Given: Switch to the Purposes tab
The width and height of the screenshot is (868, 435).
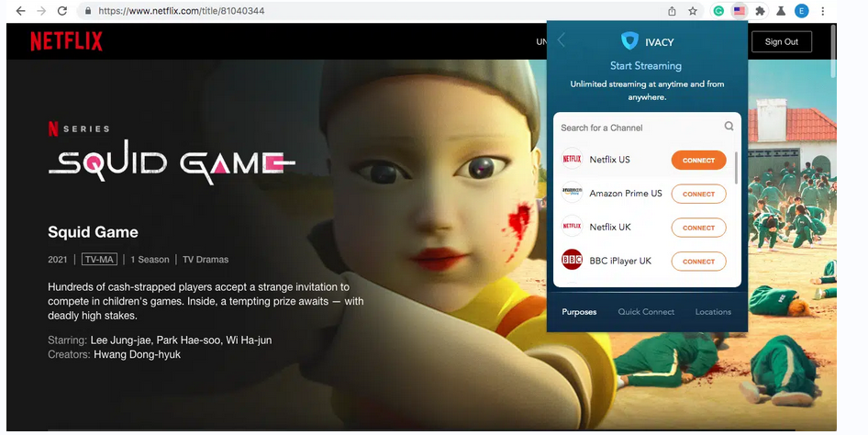Looking at the screenshot, I should point(579,312).
